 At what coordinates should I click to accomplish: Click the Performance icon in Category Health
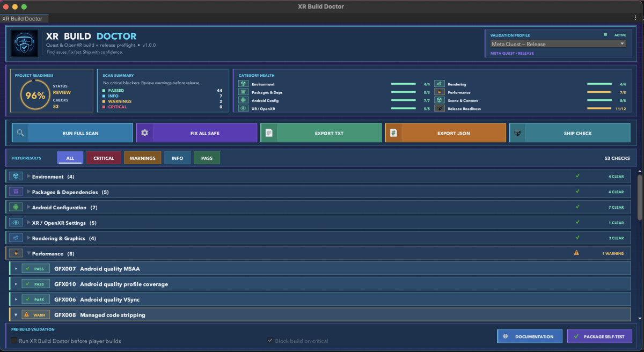(440, 92)
